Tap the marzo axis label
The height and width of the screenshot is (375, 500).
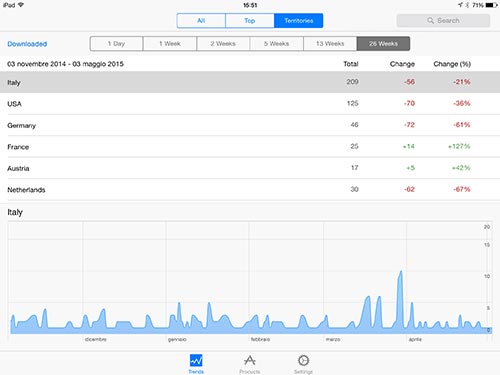click(x=333, y=339)
